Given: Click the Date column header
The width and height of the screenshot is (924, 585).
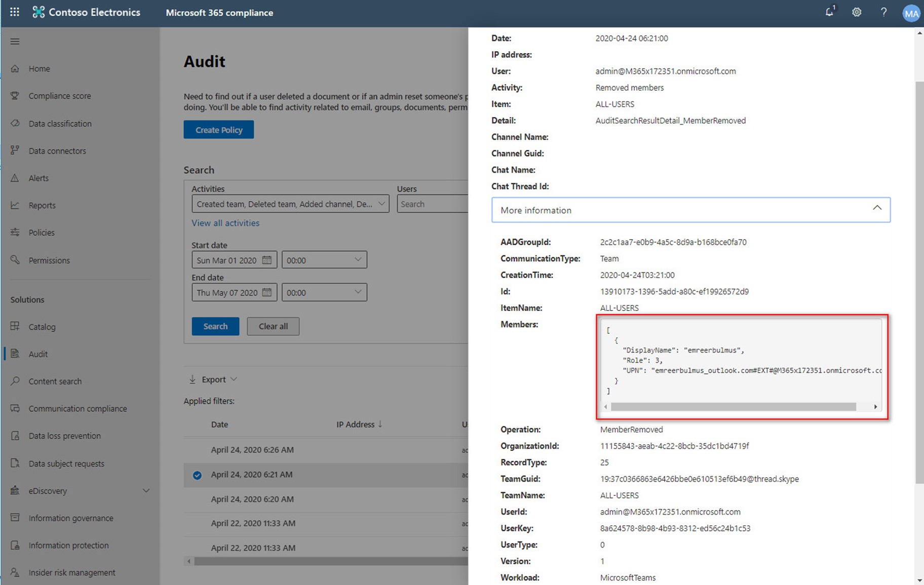Looking at the screenshot, I should click(x=219, y=424).
